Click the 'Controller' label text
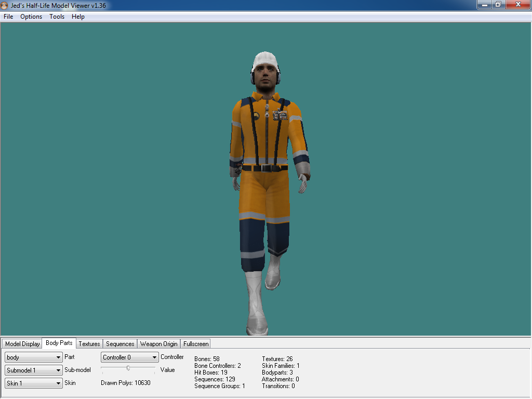The image size is (532, 399). (172, 357)
